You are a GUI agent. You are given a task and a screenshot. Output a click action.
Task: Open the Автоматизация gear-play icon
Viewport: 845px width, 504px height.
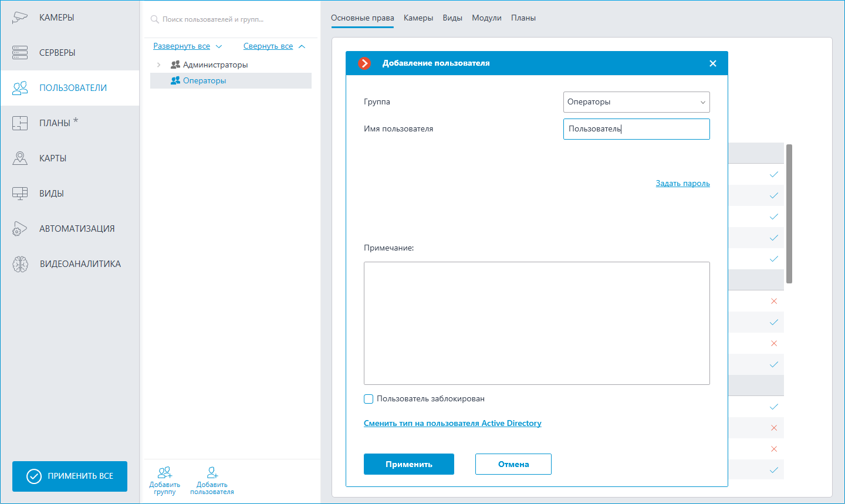[x=20, y=229]
